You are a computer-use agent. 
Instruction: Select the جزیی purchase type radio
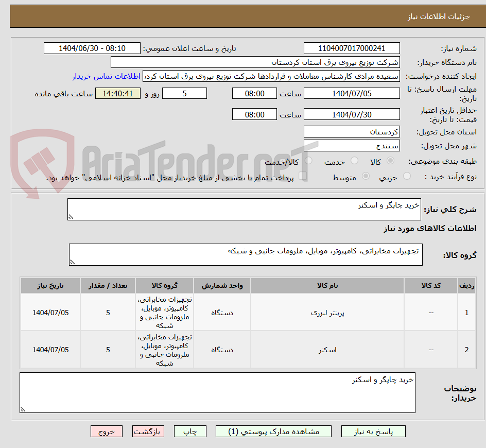tap(406, 175)
